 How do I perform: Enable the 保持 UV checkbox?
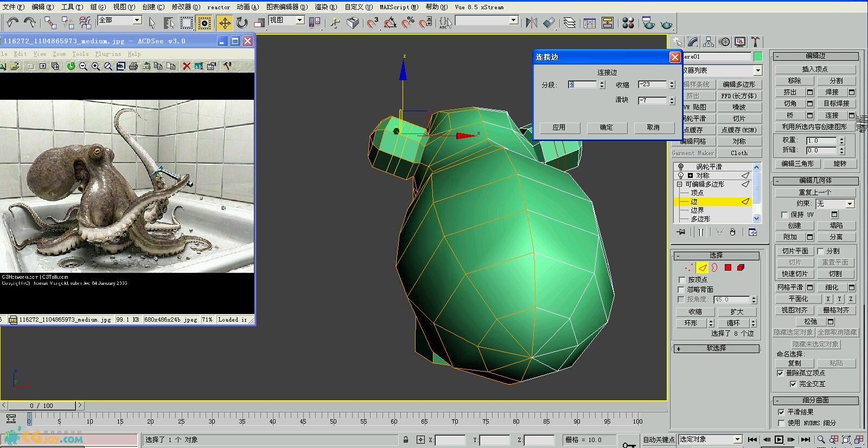(x=784, y=215)
